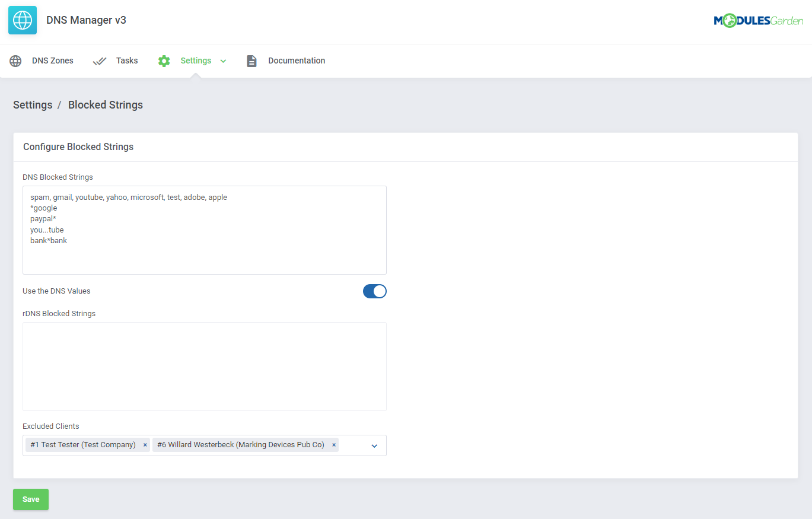Switch to the DNS Zones menu item

(53, 61)
